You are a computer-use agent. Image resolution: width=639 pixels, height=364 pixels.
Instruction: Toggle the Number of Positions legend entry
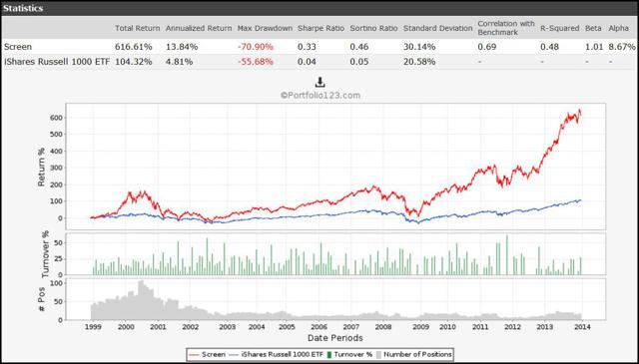tap(414, 354)
